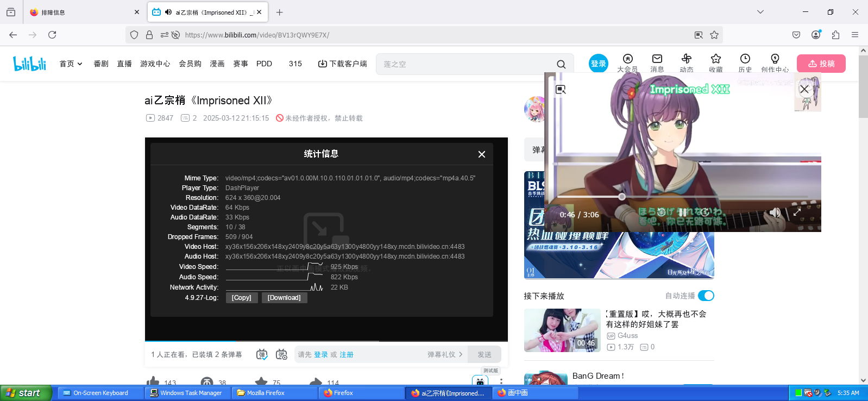Image resolution: width=868 pixels, height=401 pixels.
Task: Close the 统计信息 stats panel
Action: click(481, 154)
